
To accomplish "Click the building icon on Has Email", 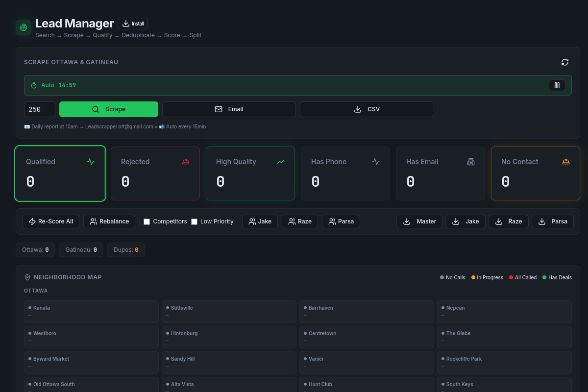I will [471, 162].
